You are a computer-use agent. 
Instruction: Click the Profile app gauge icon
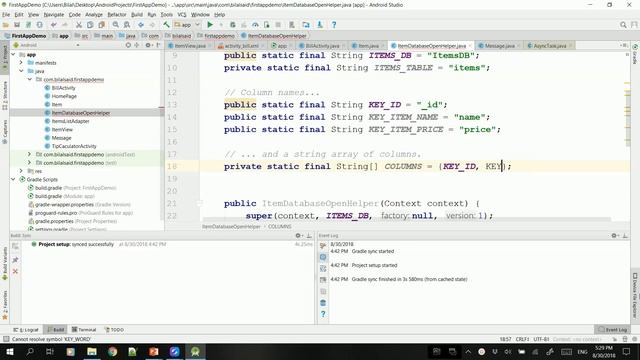[x=255, y=25]
